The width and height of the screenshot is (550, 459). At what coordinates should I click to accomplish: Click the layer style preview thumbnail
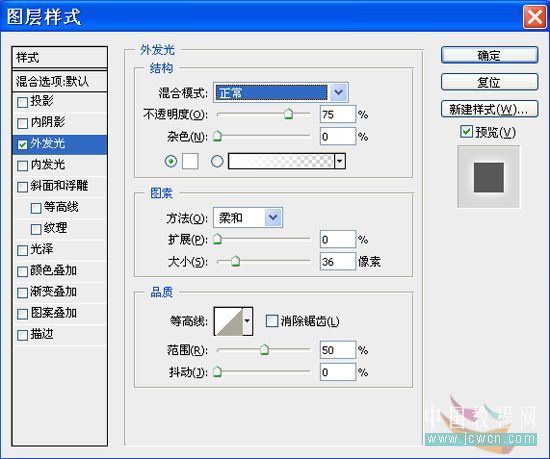(x=489, y=177)
